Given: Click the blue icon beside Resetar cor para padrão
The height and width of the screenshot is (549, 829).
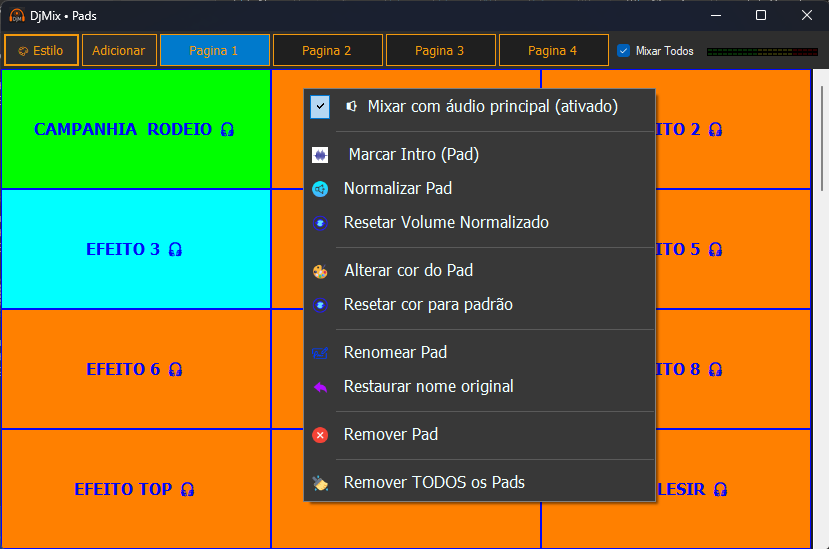Looking at the screenshot, I should click(x=320, y=305).
